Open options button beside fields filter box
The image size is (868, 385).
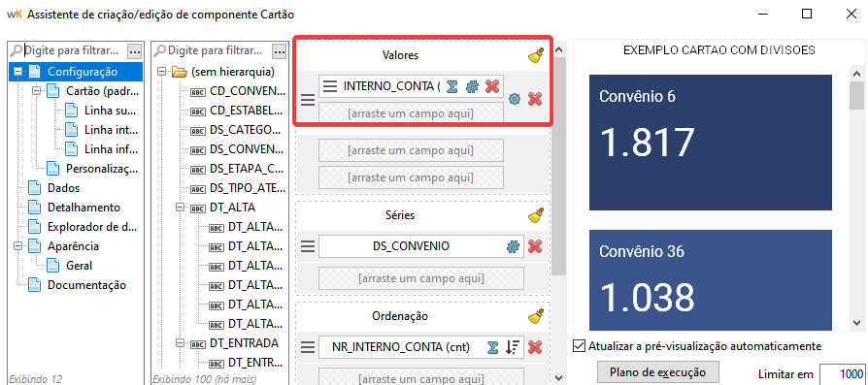(x=279, y=51)
